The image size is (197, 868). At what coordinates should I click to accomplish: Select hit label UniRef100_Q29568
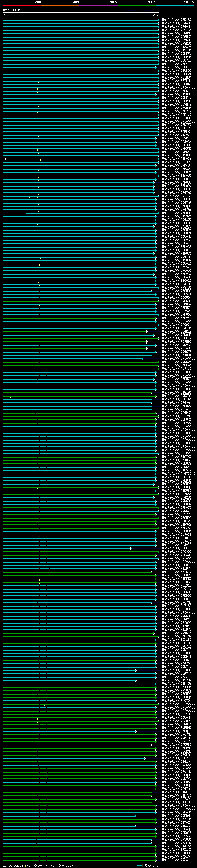pyautogui.click(x=177, y=836)
